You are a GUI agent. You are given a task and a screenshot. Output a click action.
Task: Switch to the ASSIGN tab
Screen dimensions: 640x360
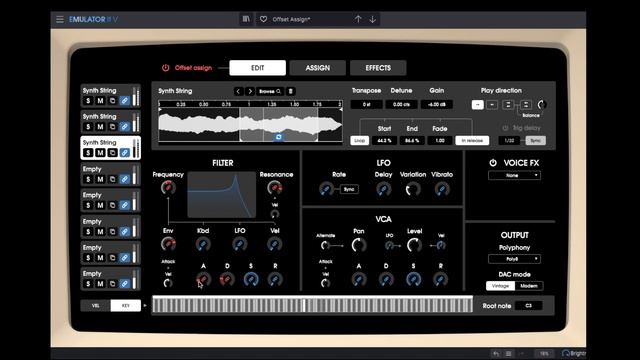coord(318,68)
